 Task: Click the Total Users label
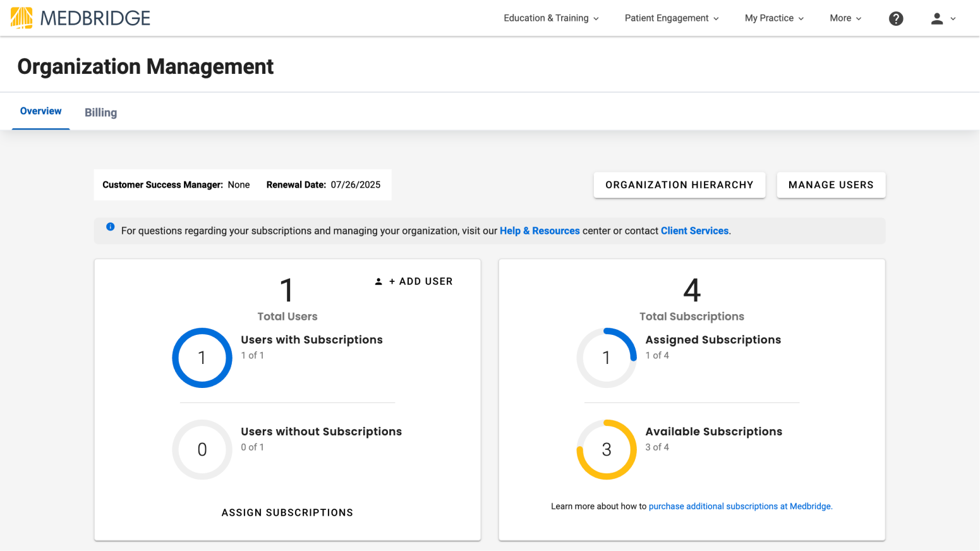click(287, 317)
